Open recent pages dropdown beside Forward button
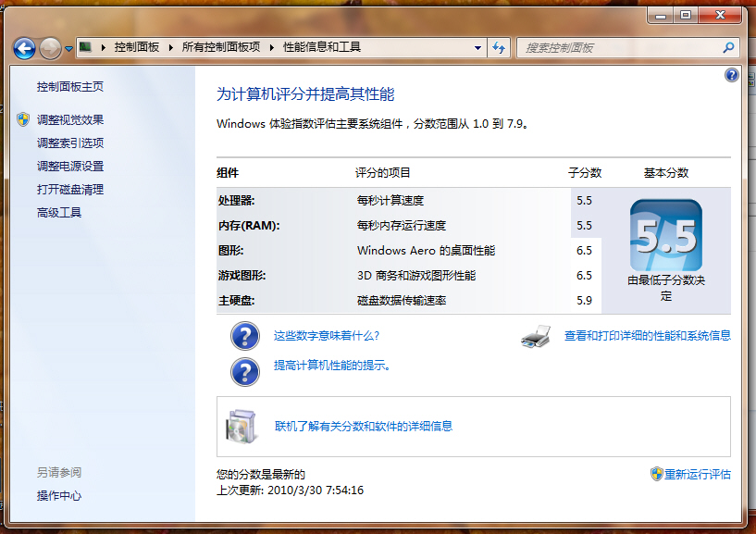The height and width of the screenshot is (534, 756). click(69, 49)
